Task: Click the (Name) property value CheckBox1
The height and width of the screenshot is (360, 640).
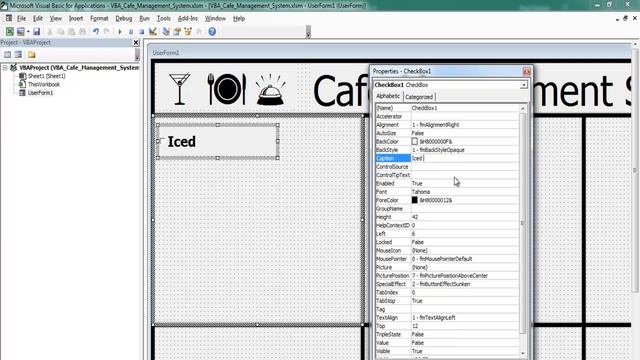Action: point(465,108)
